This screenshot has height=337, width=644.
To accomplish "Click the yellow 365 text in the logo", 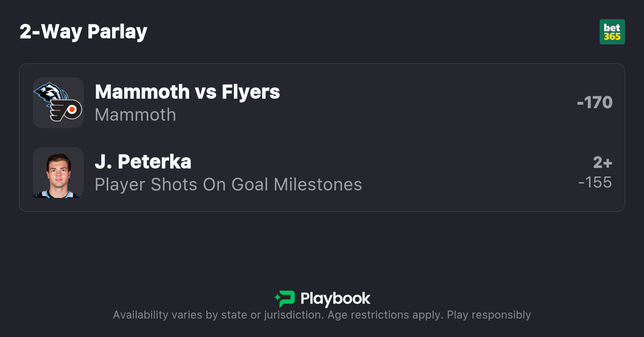I will (x=612, y=36).
